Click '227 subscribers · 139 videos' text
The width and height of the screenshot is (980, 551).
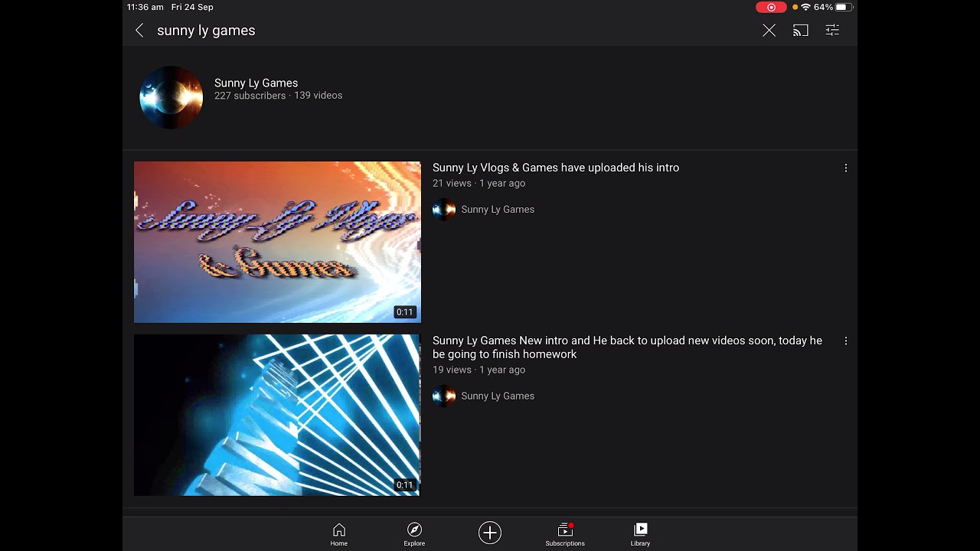[278, 96]
